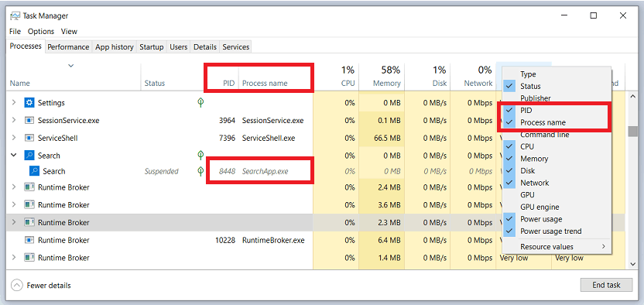Select the RuntimeBroker.exe process name cell
644x305 pixels.
273,240
